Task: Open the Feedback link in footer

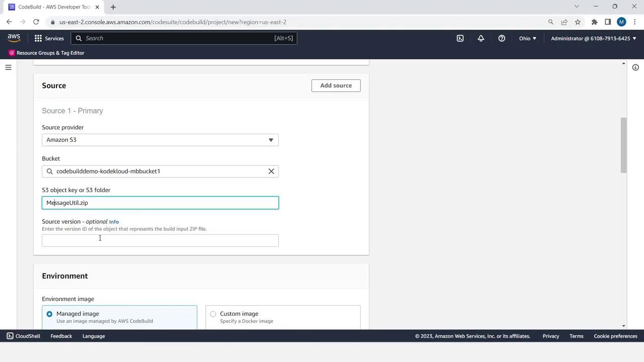Action: [x=61, y=336]
